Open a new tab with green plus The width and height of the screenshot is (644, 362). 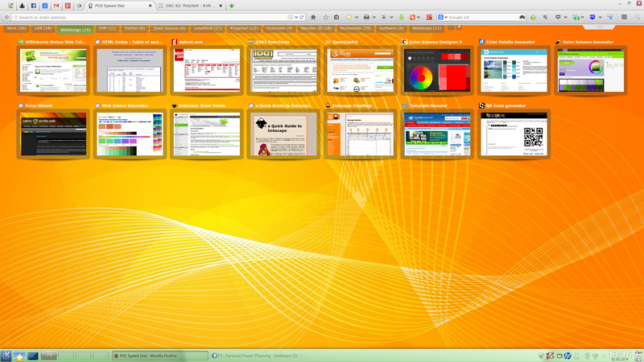pyautogui.click(x=232, y=6)
